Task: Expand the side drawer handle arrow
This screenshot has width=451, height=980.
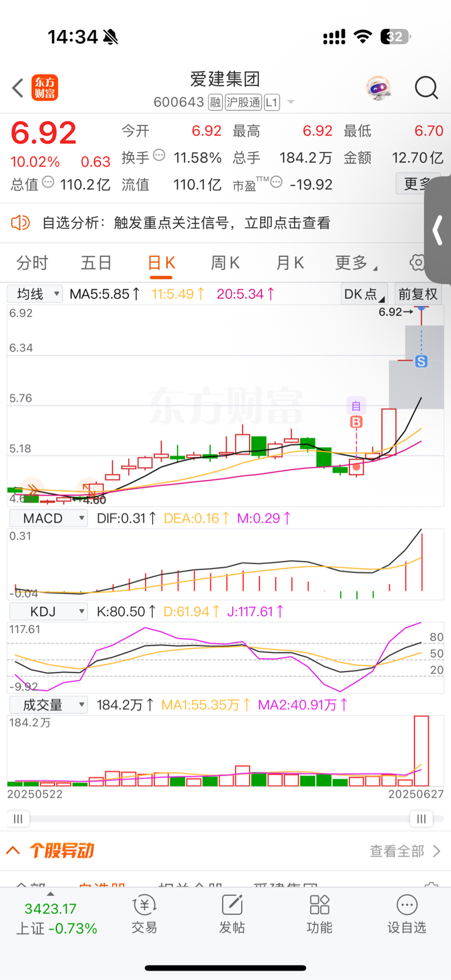Action: (438, 230)
